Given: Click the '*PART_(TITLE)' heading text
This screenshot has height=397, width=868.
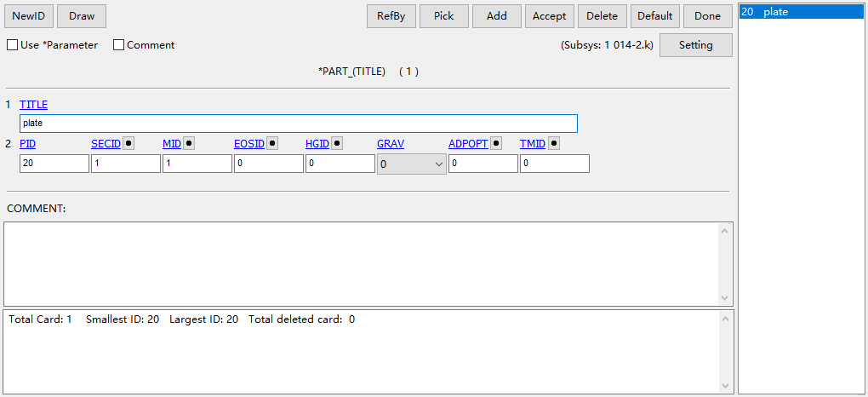Looking at the screenshot, I should (x=351, y=72).
